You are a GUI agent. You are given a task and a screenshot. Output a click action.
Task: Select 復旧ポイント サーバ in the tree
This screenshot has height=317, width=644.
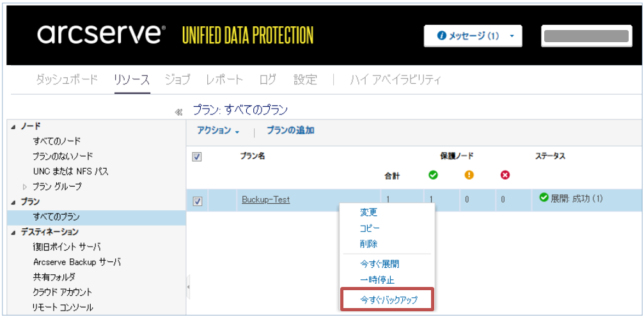67,247
